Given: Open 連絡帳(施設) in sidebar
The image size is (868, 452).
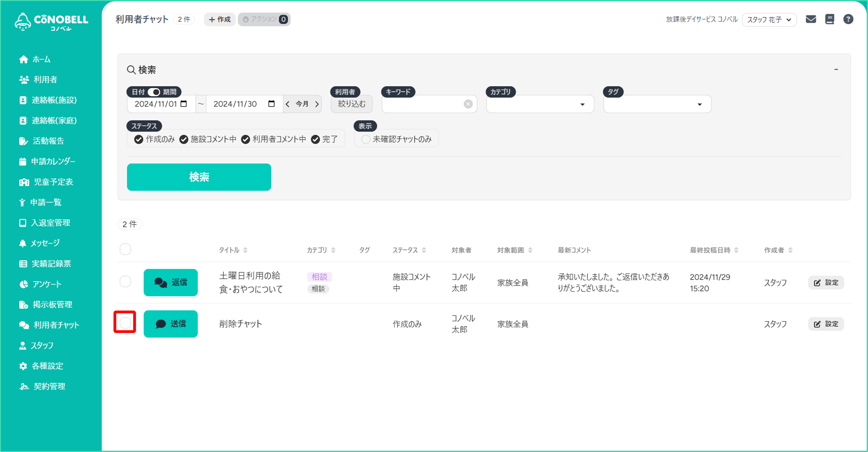Looking at the screenshot, I should 48,100.
